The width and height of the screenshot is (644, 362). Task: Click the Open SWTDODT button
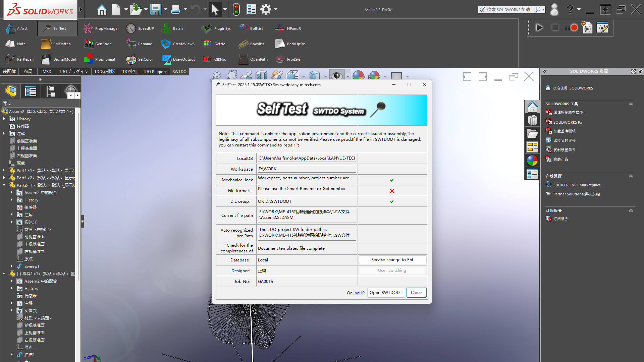pyautogui.click(x=386, y=293)
